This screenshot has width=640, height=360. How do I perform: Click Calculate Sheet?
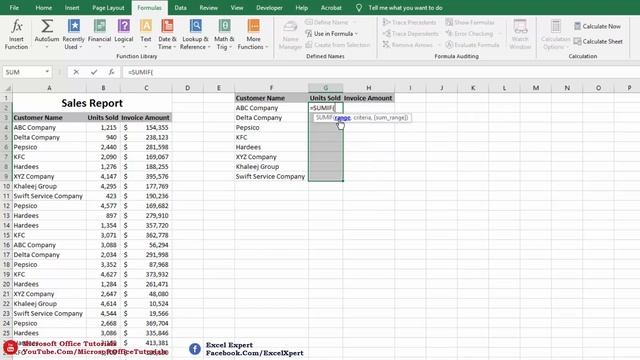pos(598,41)
